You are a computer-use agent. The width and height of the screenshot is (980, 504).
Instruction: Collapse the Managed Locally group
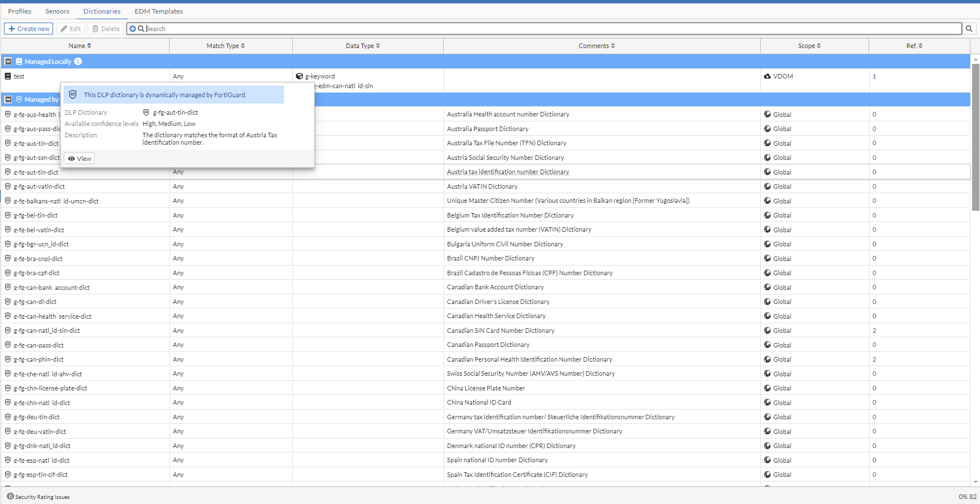tap(8, 62)
